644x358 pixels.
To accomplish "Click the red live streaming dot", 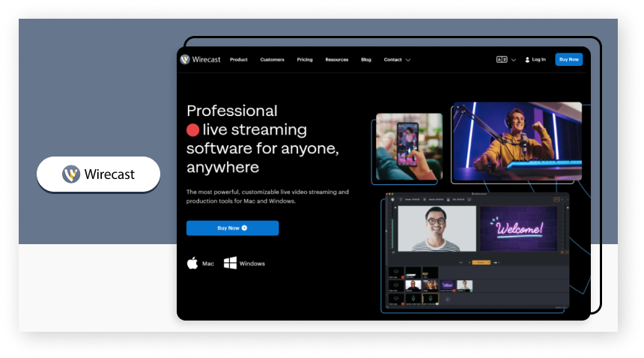I will [x=192, y=130].
